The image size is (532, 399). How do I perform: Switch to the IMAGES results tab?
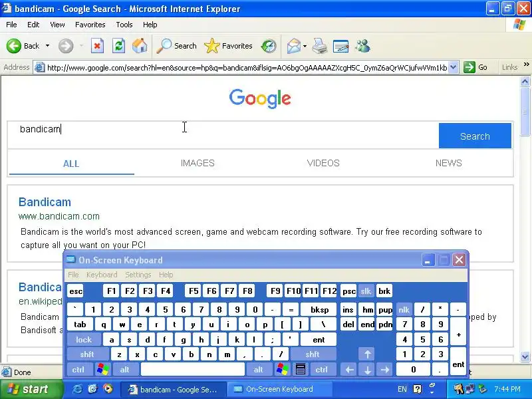coord(198,163)
